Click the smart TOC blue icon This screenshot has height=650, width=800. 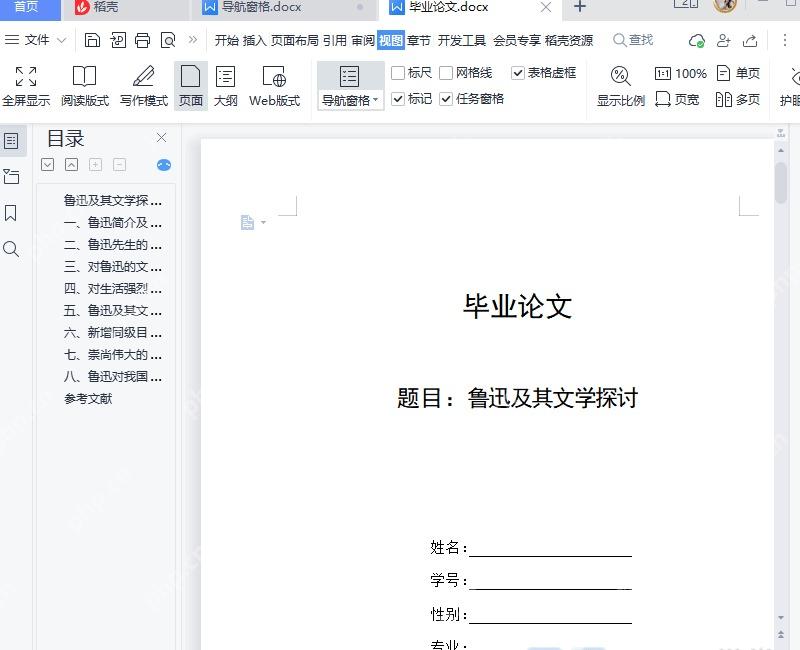pos(164,165)
